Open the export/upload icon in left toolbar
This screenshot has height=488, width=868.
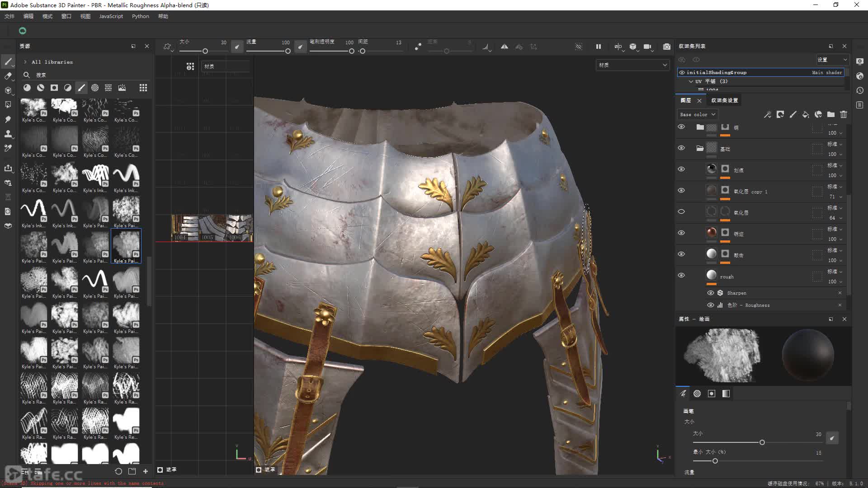tap(8, 168)
